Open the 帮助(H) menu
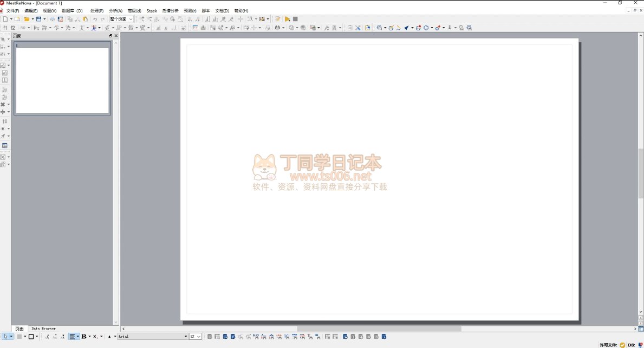The image size is (644, 348). click(241, 11)
